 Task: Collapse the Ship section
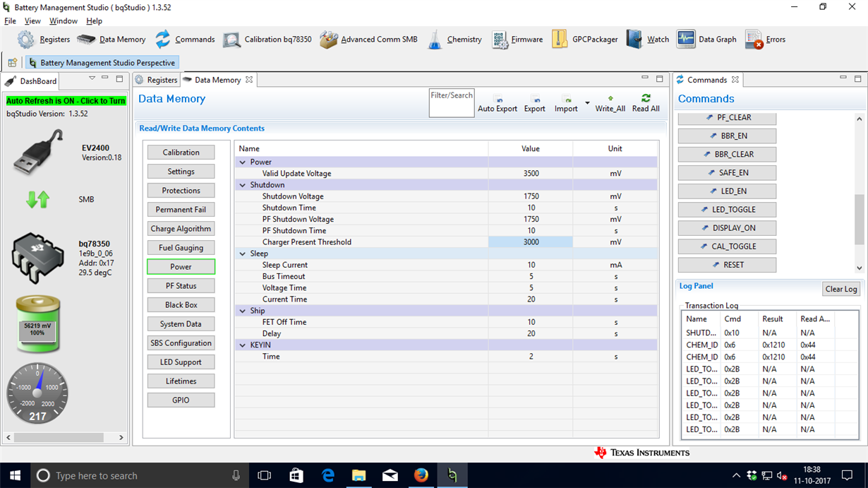click(243, 311)
